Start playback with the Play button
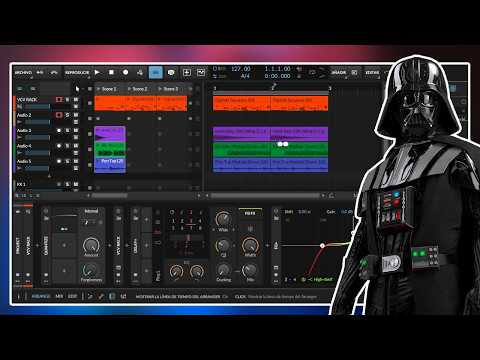The image size is (480, 360). coord(97,72)
